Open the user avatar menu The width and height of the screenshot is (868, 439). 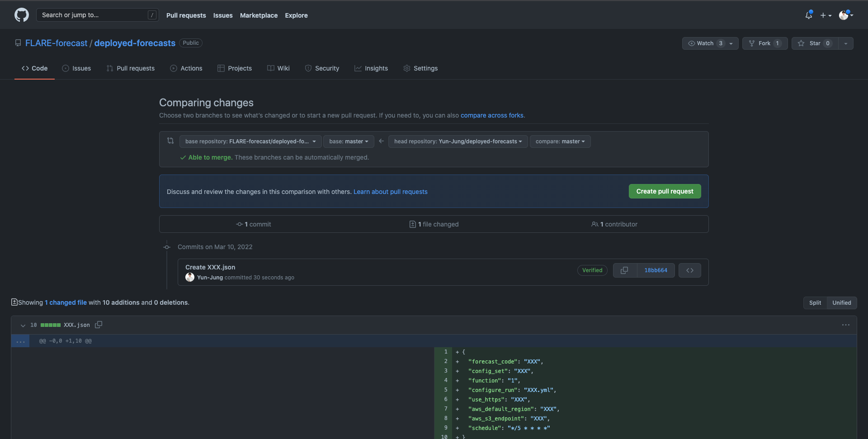(x=846, y=15)
